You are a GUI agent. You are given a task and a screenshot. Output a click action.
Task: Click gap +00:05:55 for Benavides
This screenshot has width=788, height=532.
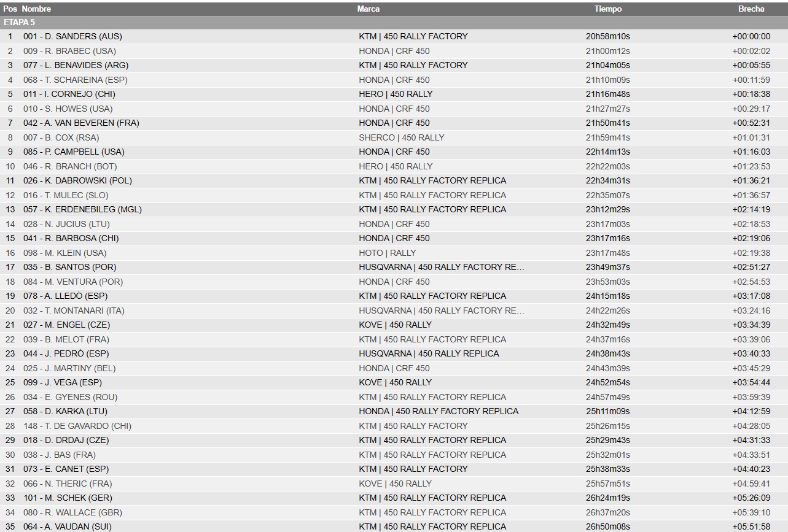click(751, 65)
